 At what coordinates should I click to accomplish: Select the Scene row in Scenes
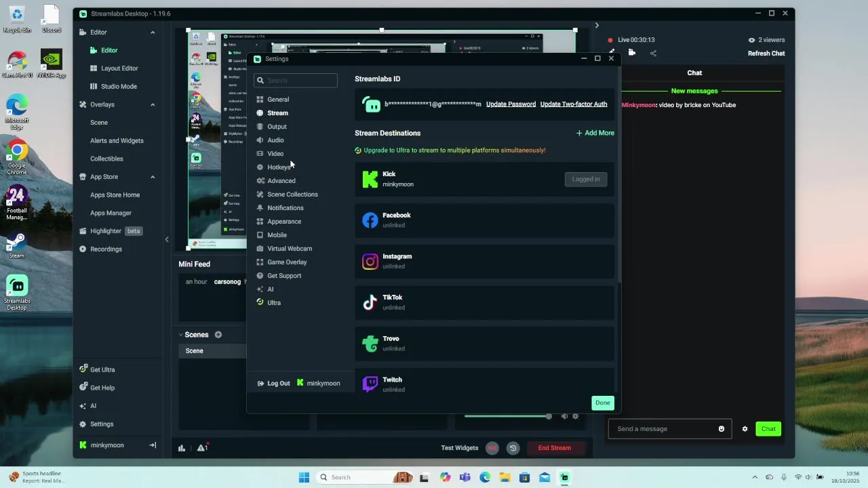pyautogui.click(x=213, y=351)
